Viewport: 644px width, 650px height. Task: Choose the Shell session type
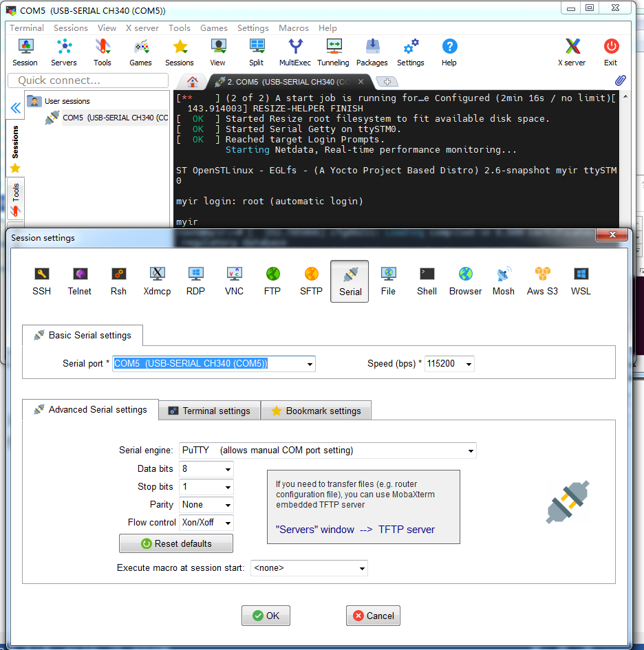click(x=427, y=281)
